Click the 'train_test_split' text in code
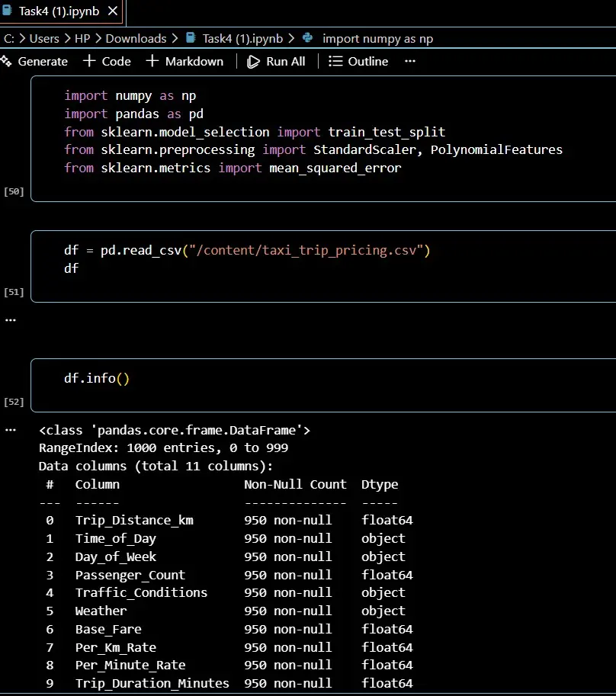616x696 pixels. (x=387, y=132)
